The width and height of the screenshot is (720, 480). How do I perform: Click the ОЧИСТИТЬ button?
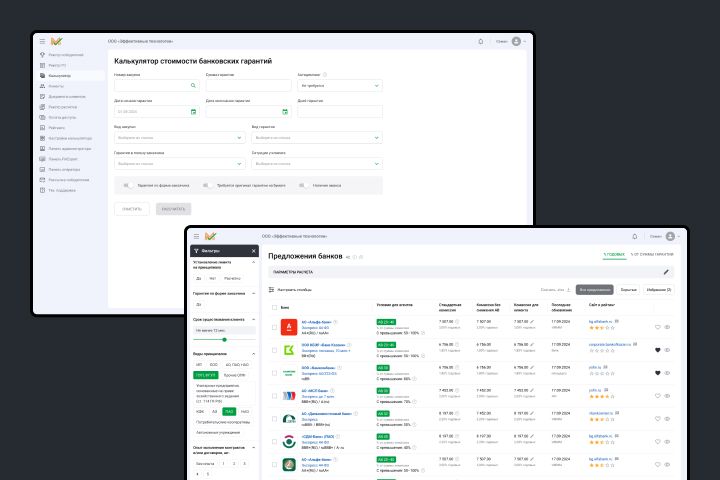(132, 209)
